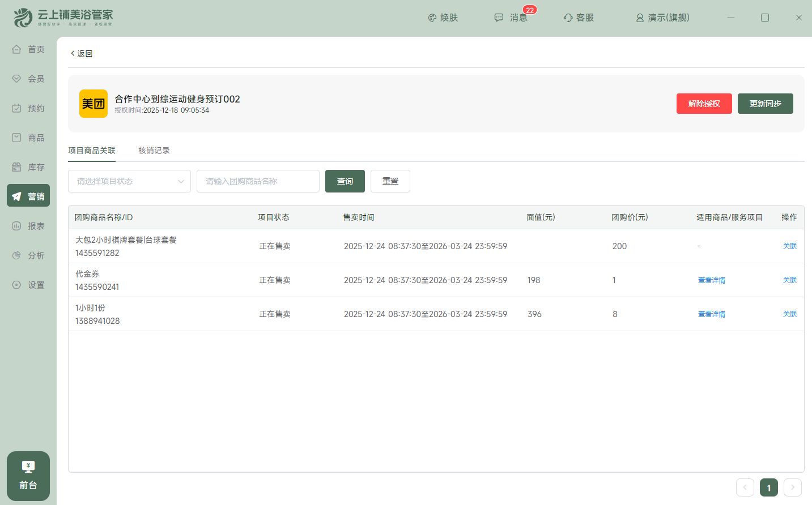This screenshot has width=812, height=505.
Task: Click the 返回 back chevron
Action: [73, 53]
